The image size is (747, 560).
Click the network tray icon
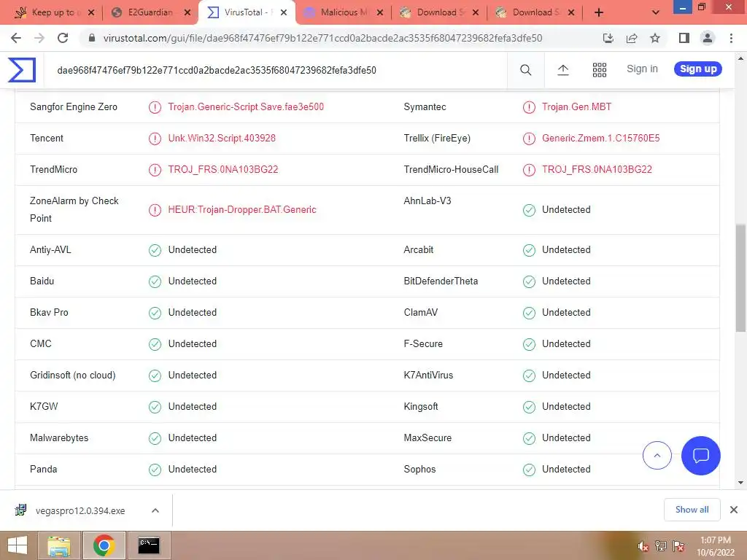coord(661,546)
